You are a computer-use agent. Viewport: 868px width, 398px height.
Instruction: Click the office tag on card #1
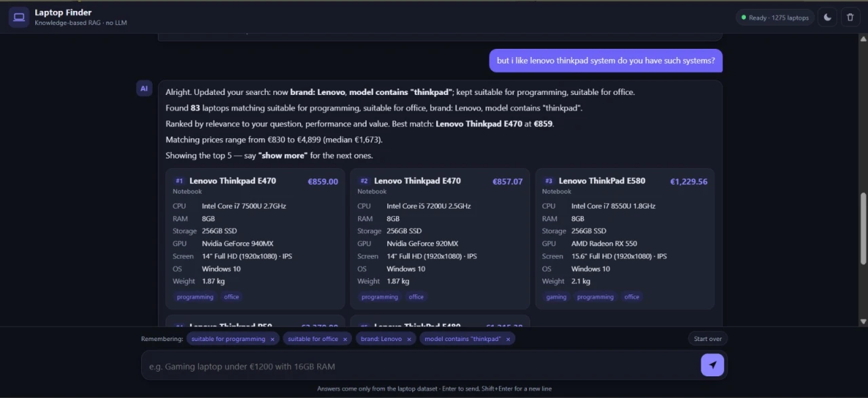232,297
